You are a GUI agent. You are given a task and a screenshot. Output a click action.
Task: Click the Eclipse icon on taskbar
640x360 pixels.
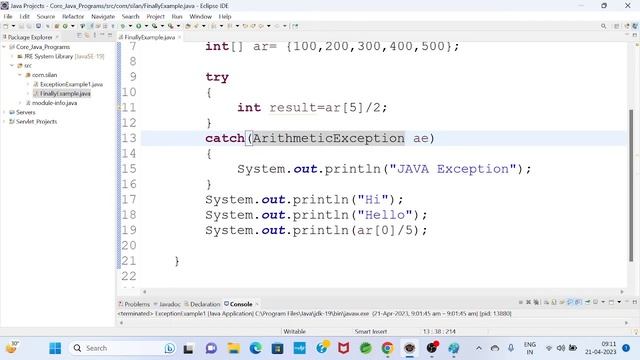(409, 348)
